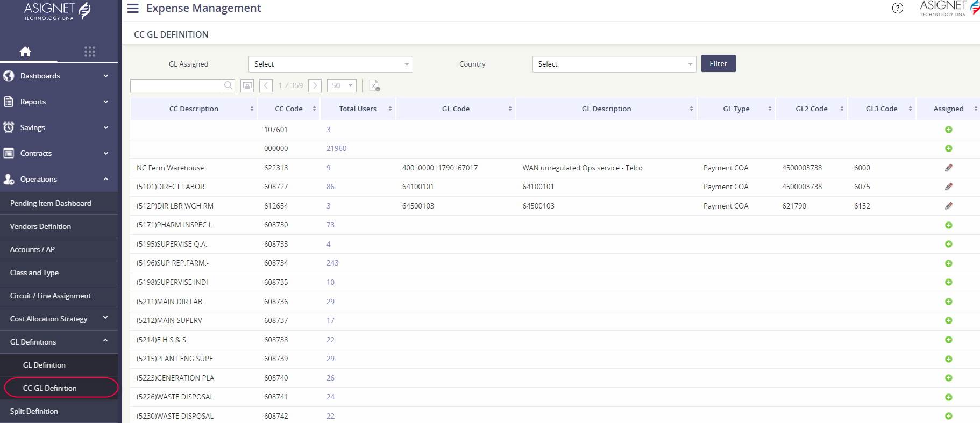Focus the table search input field
The image size is (980, 423).
177,85
